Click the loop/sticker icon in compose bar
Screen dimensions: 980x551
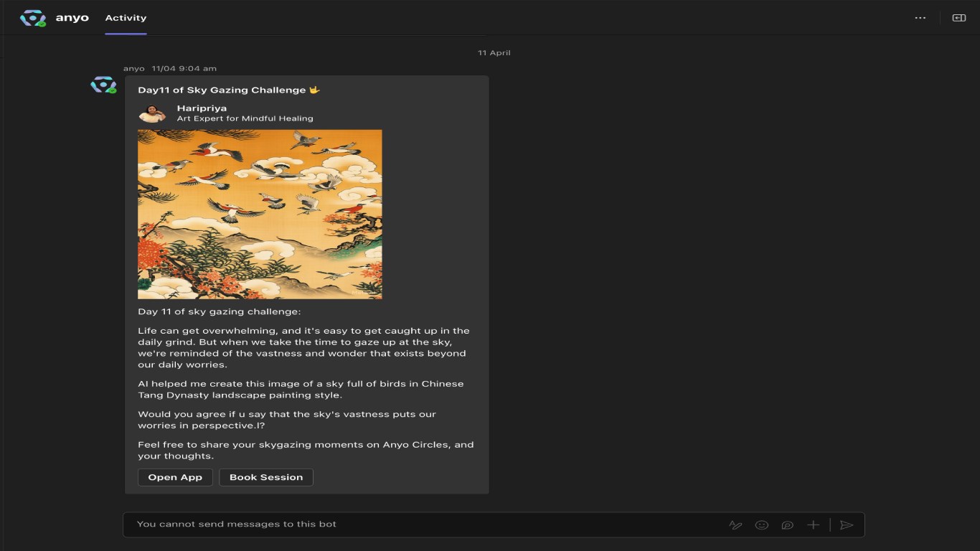click(x=788, y=525)
